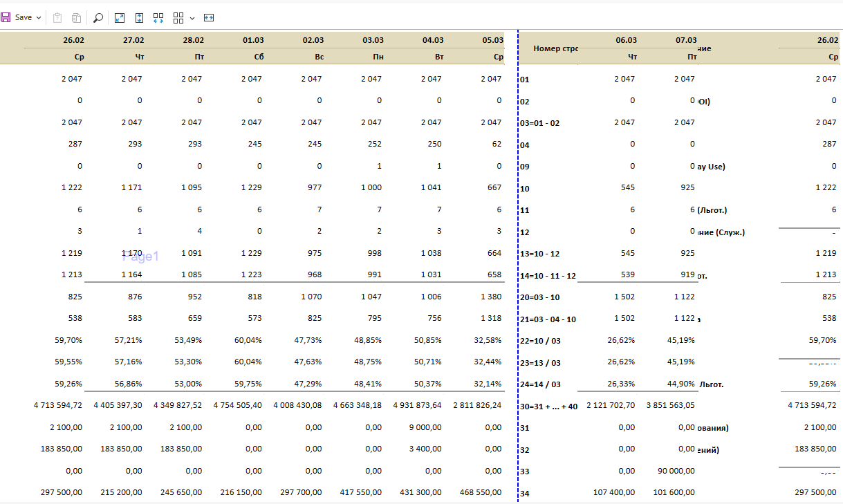Click the diagonal arrows whole-page zoom icon
Viewport: 843px width, 504px height.
[120, 18]
